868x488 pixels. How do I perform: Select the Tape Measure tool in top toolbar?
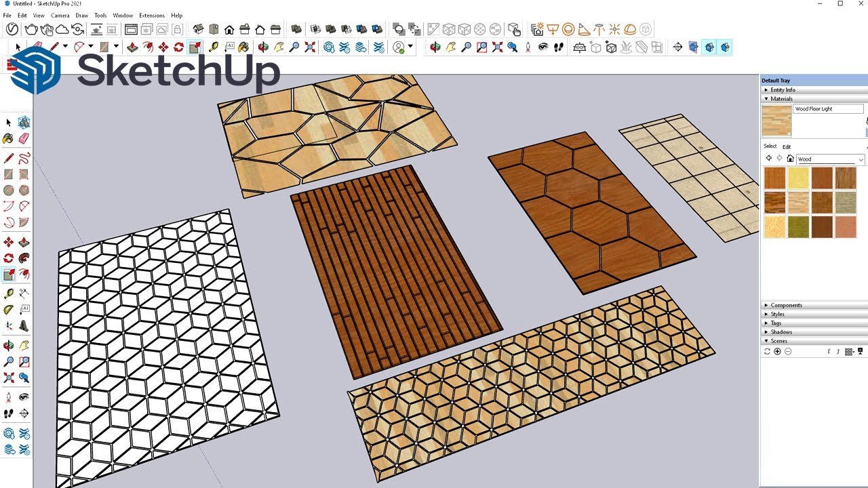pos(214,47)
